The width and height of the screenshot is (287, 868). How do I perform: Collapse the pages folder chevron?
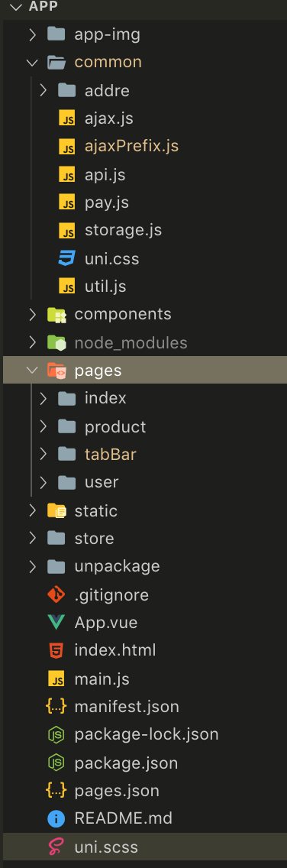33,371
